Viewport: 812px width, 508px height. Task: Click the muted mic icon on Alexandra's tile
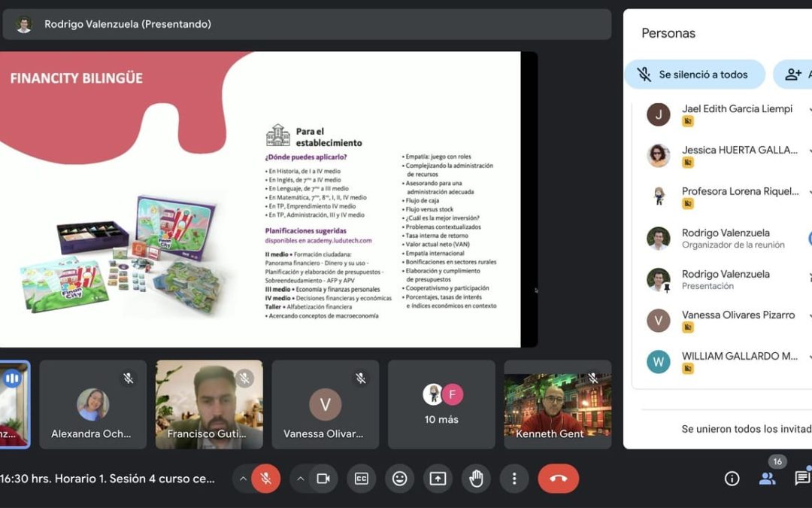pyautogui.click(x=129, y=379)
